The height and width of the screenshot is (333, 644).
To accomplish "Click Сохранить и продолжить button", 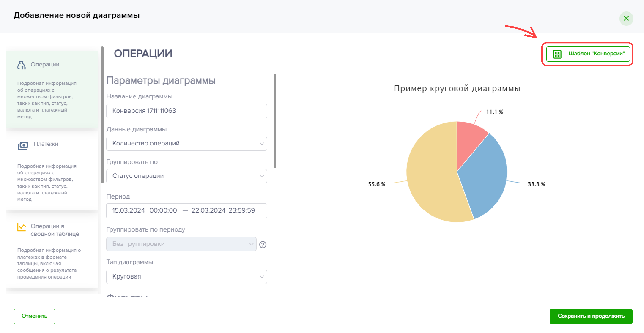I will coord(591,316).
